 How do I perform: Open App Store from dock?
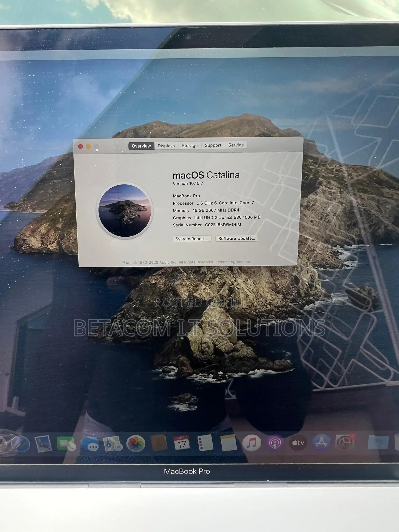tap(321, 442)
